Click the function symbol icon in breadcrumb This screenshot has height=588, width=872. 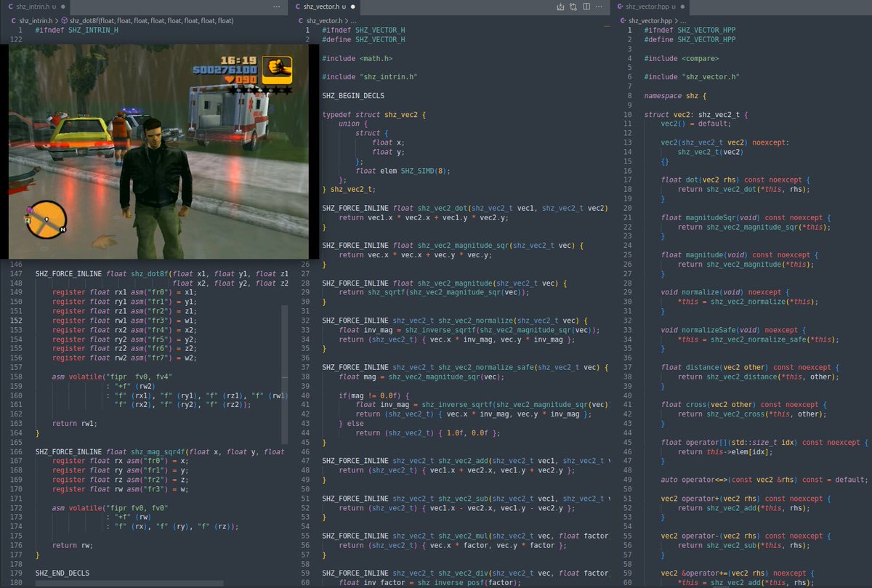(x=65, y=20)
